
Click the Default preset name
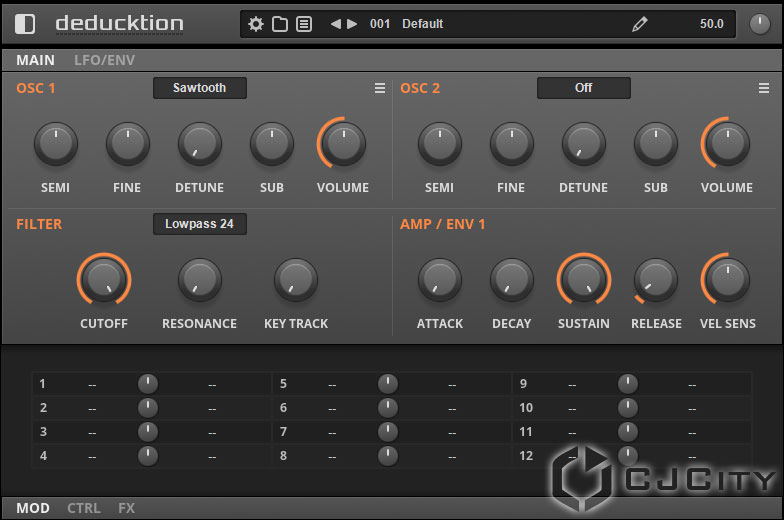pos(422,24)
